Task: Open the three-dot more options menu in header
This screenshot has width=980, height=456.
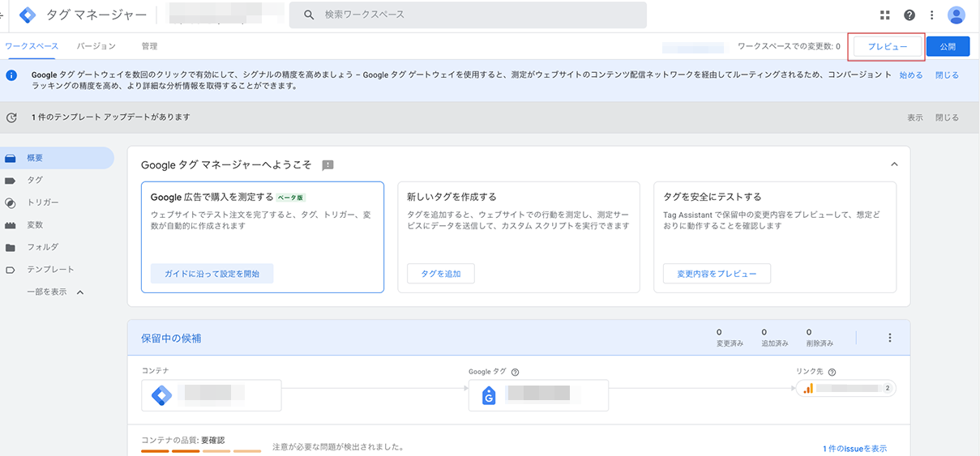Action: click(x=932, y=15)
